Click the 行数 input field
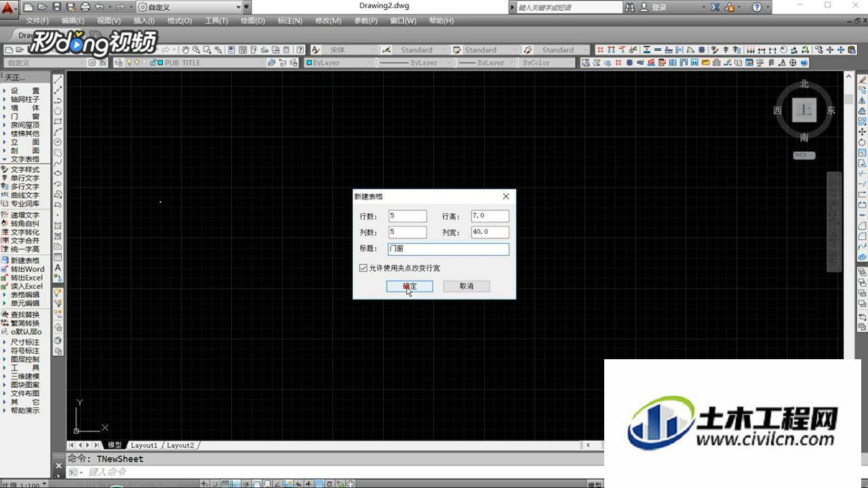The image size is (868, 488). (x=408, y=216)
